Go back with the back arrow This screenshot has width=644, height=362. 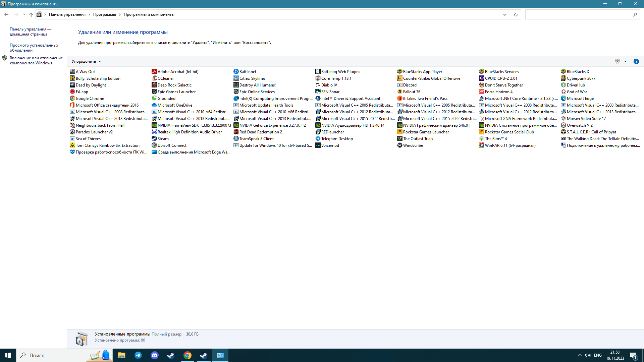(x=6, y=14)
